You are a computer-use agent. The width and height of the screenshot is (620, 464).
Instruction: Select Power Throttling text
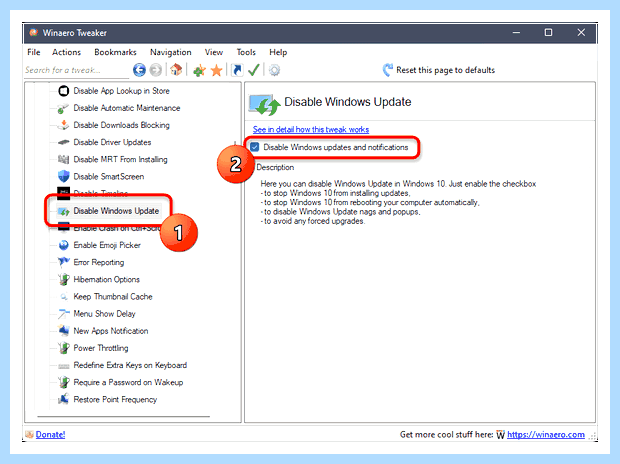pyautogui.click(x=101, y=348)
